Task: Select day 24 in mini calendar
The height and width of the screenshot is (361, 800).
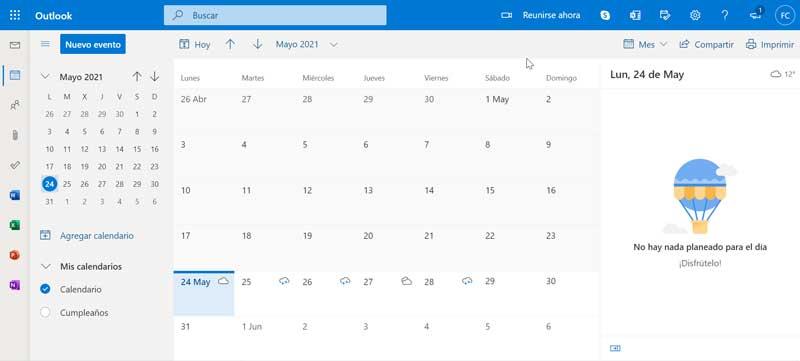Action: pyautogui.click(x=49, y=184)
